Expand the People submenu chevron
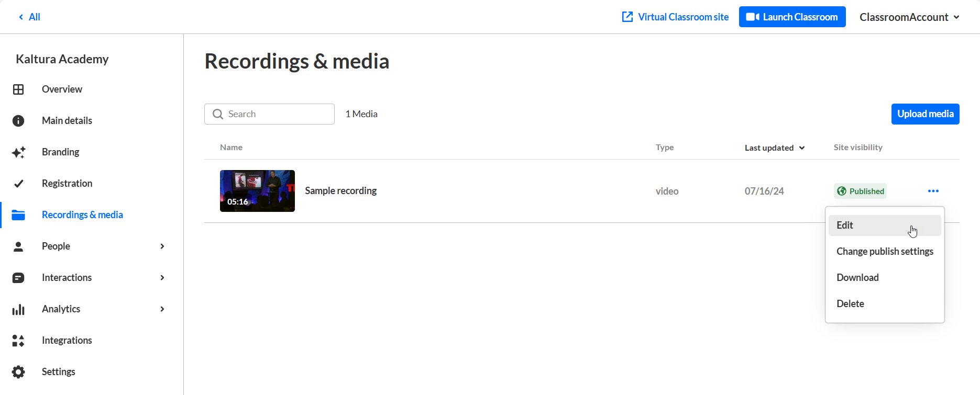The height and width of the screenshot is (395, 980). click(162, 246)
